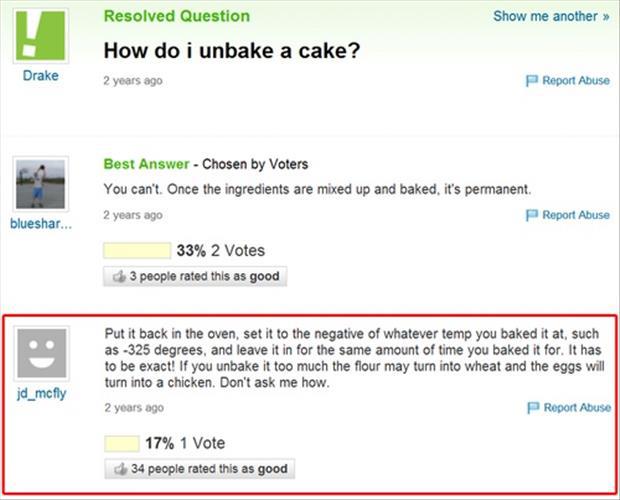The image size is (620, 500).
Task: Click the blueshar... user profile photo
Action: click(42, 183)
